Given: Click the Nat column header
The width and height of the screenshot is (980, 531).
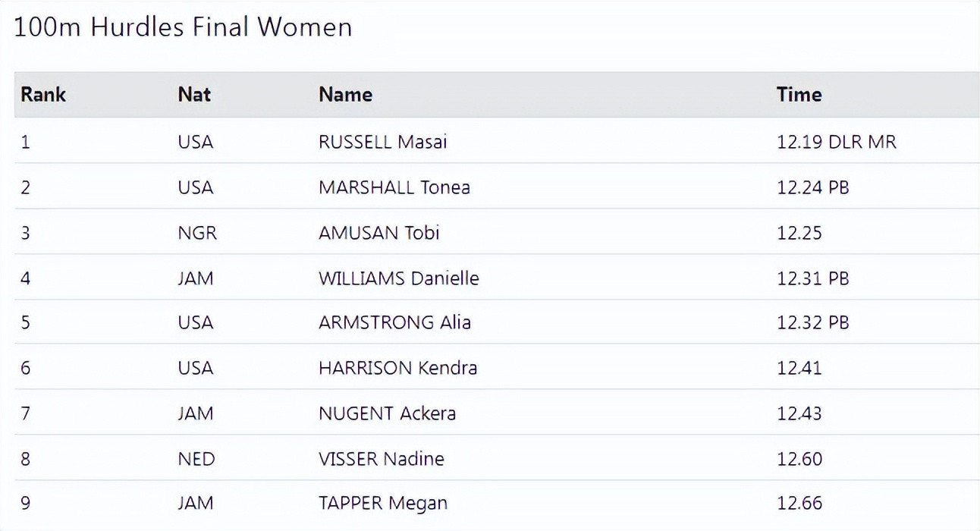Looking at the screenshot, I should [x=194, y=95].
